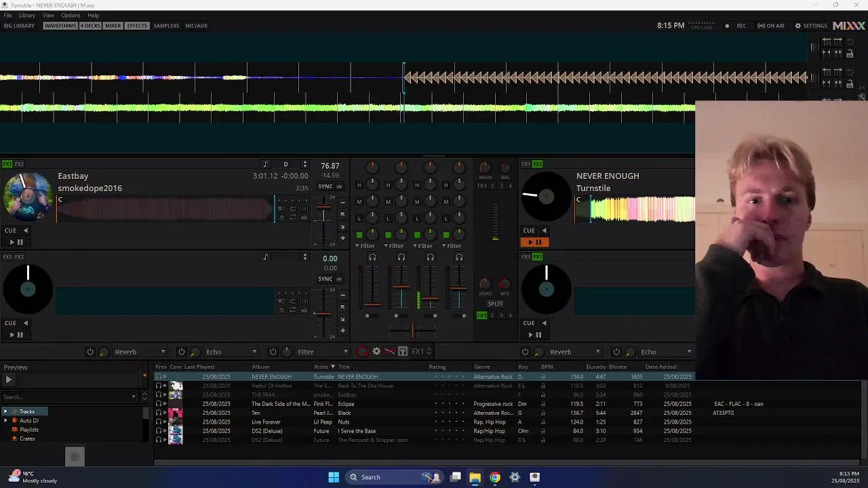Toggle the 4 DECKS layout
Image resolution: width=868 pixels, height=488 pixels.
(x=90, y=26)
